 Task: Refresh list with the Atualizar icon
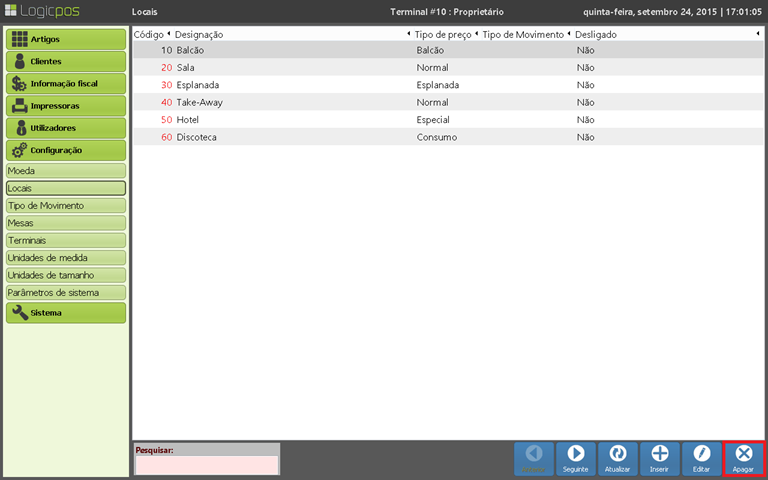pyautogui.click(x=617, y=458)
